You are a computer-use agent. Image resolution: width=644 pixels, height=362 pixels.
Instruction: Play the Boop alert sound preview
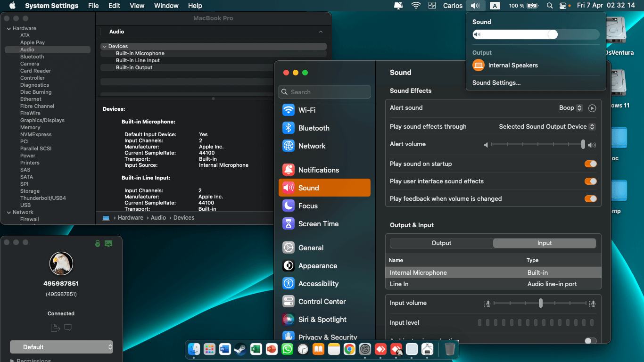(x=592, y=108)
